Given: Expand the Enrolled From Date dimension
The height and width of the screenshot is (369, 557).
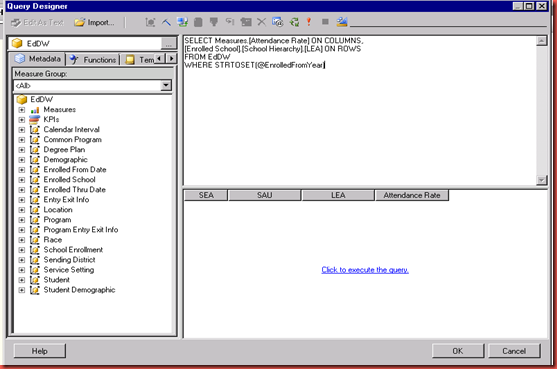Looking at the screenshot, I should click(x=22, y=170).
